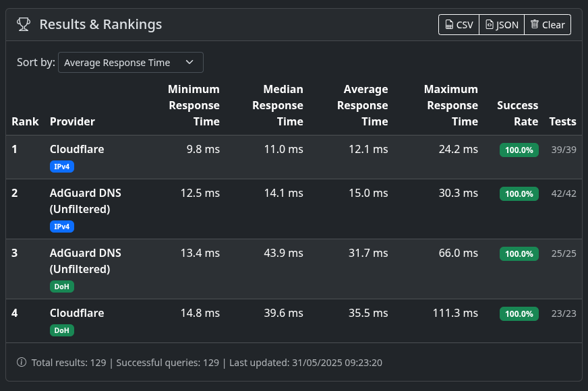Click the Successful queries: 129 text
This screenshot has width=588, height=391.
coord(168,363)
